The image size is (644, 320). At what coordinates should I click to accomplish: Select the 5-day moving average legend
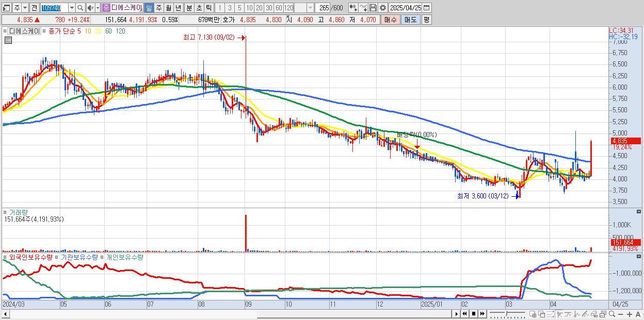coord(79,31)
